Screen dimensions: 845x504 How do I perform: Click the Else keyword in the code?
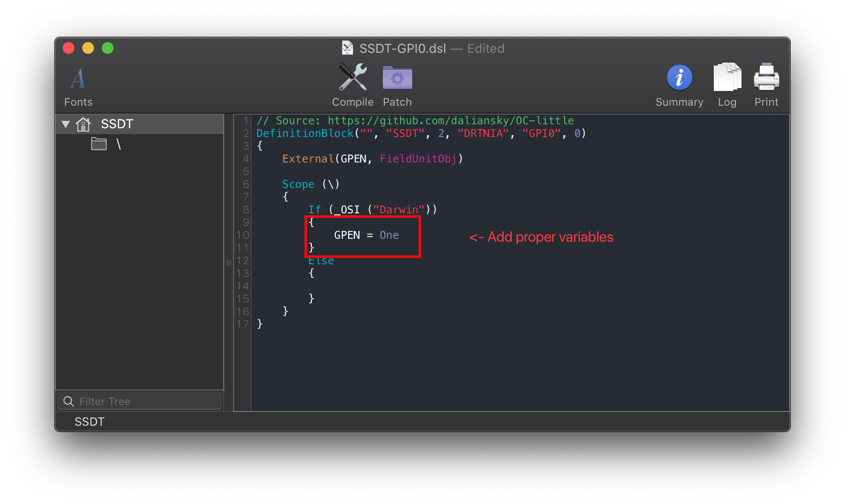point(321,261)
